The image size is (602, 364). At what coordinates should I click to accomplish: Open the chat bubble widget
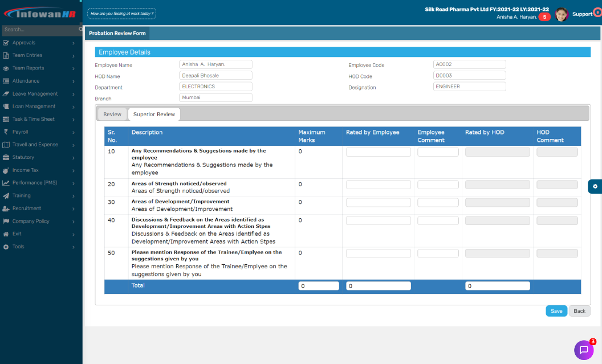(x=583, y=350)
